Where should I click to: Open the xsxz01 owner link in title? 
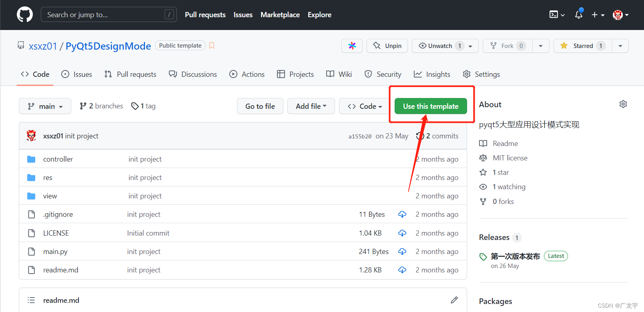(x=43, y=46)
